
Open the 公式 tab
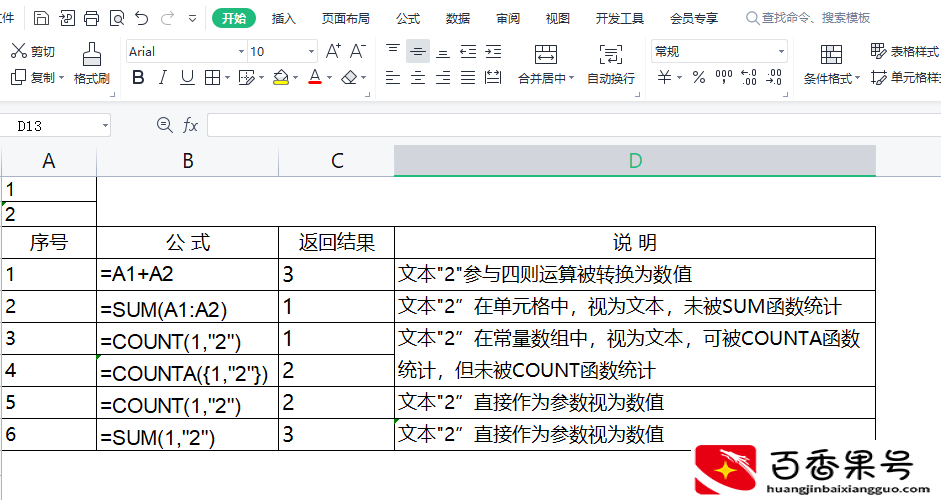click(x=408, y=18)
